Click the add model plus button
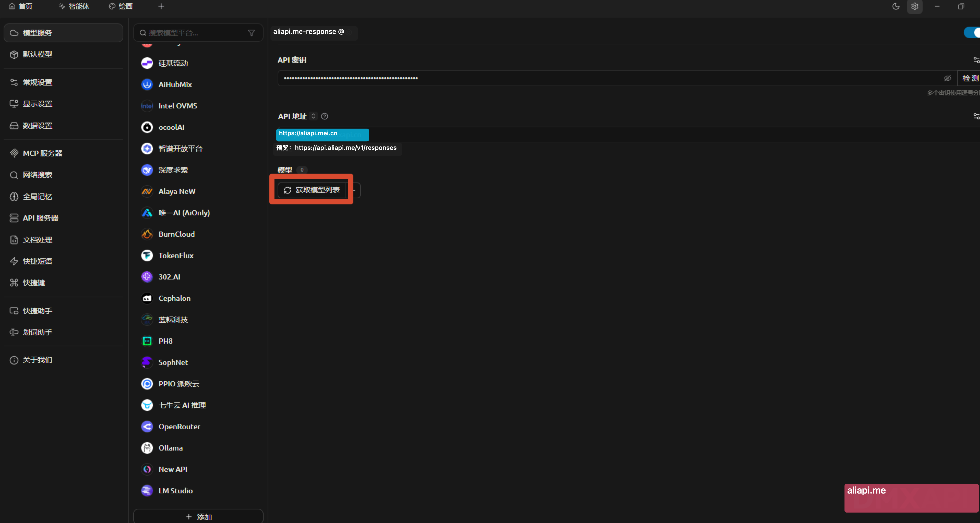 pyautogui.click(x=354, y=190)
